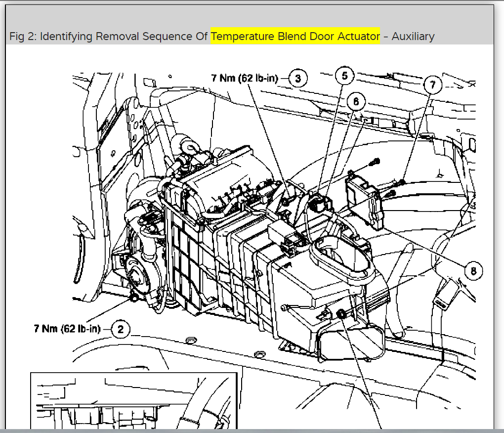504x433 pixels.
Task: Select callout circle number 8
Action: pos(473,271)
